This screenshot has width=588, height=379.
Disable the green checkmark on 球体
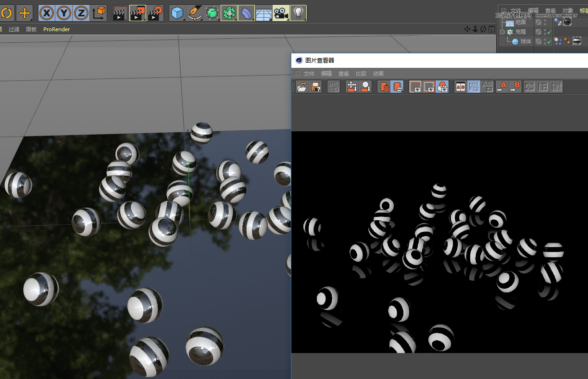(549, 41)
